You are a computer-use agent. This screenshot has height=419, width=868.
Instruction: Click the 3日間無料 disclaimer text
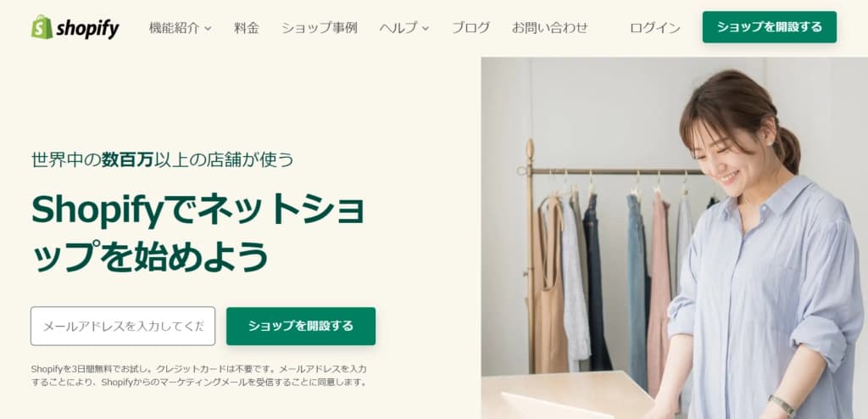198,375
